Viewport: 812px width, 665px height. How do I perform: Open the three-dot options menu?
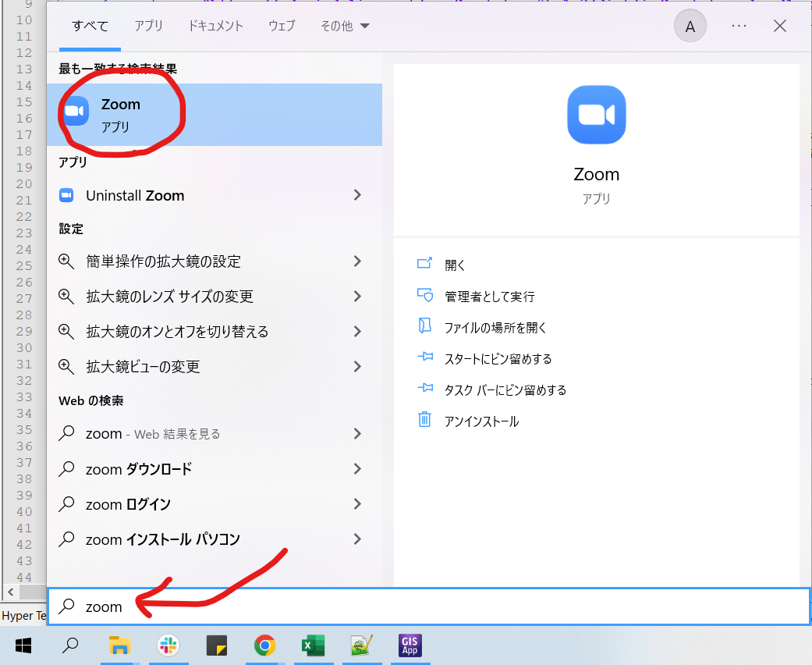click(x=739, y=26)
